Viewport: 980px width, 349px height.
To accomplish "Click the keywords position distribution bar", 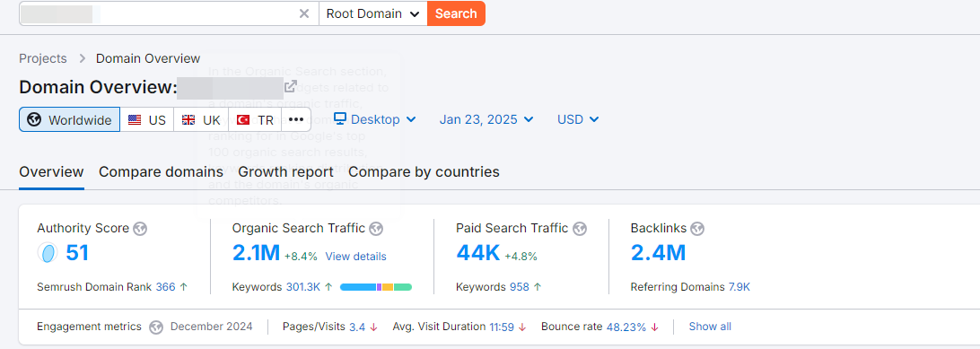I will click(x=376, y=287).
